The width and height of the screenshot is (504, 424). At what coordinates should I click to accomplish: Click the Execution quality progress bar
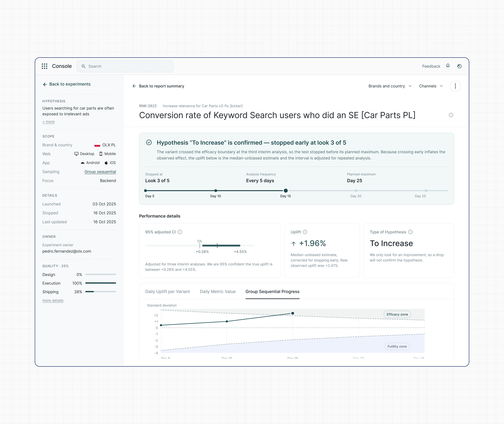point(101,283)
